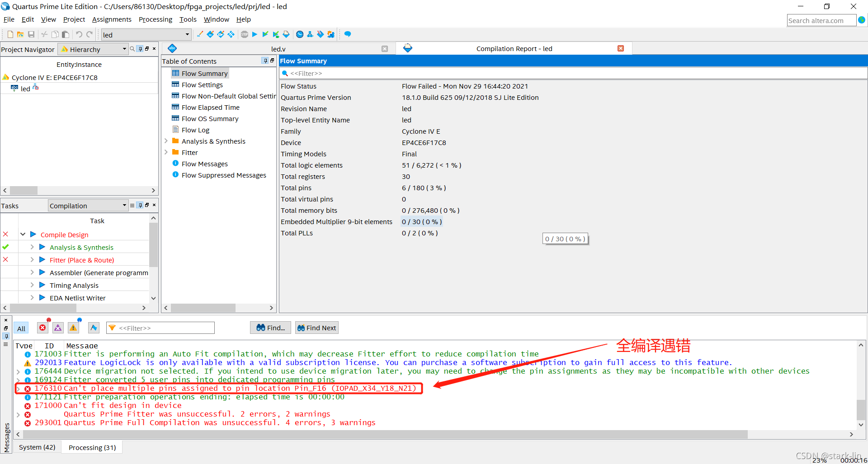Open Tasks panel customize lines icon
Screen dimensions: 868x464
point(132,205)
